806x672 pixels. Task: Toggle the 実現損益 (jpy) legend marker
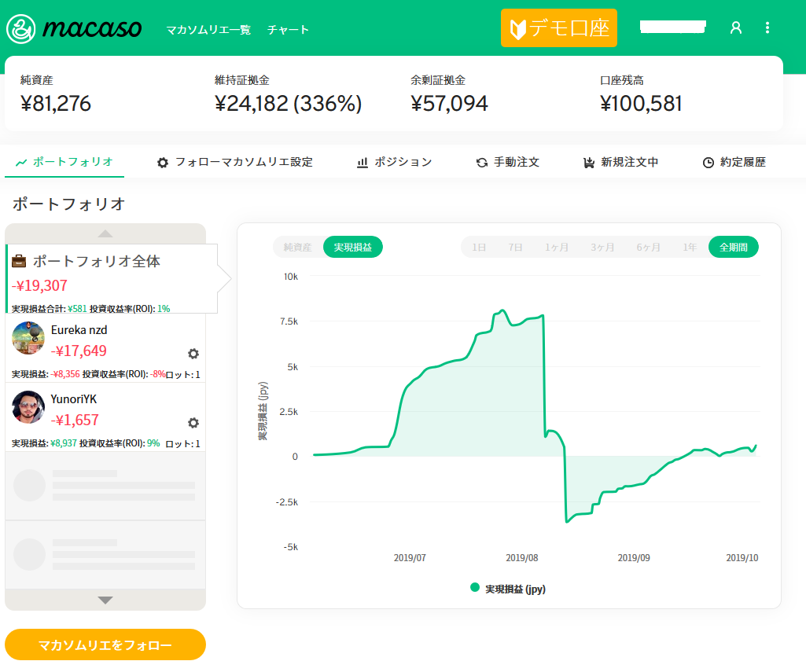tap(475, 587)
